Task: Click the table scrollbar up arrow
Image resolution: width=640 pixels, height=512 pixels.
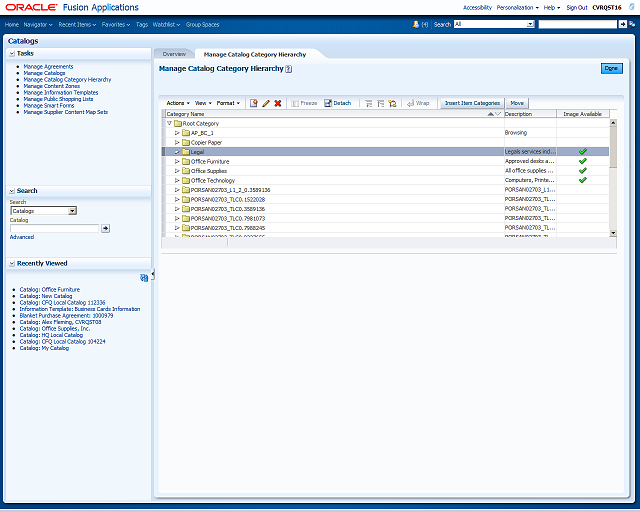Action: [x=613, y=122]
